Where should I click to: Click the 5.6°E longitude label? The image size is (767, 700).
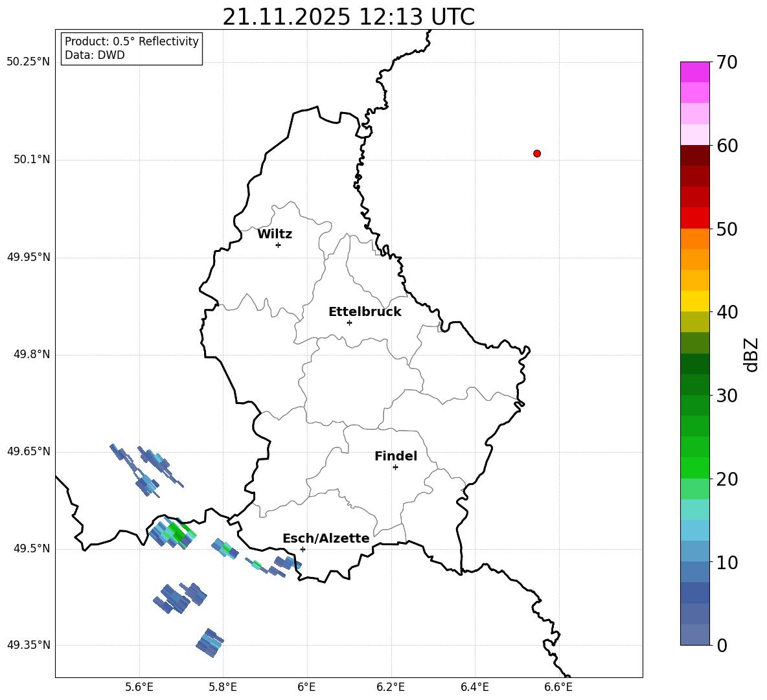(x=139, y=687)
